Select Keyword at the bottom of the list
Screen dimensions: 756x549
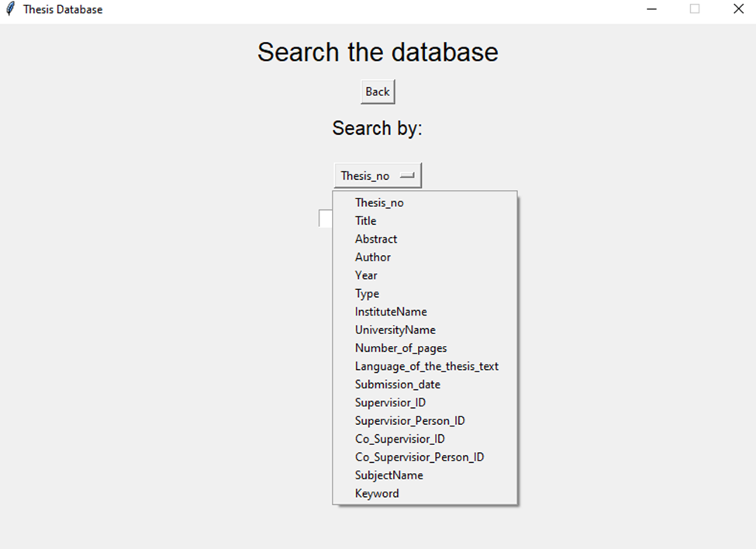coord(377,493)
